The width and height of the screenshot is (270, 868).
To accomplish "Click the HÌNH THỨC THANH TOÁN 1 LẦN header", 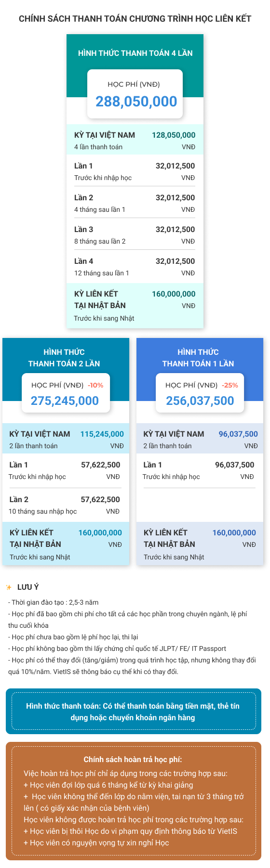I will [x=198, y=358].
